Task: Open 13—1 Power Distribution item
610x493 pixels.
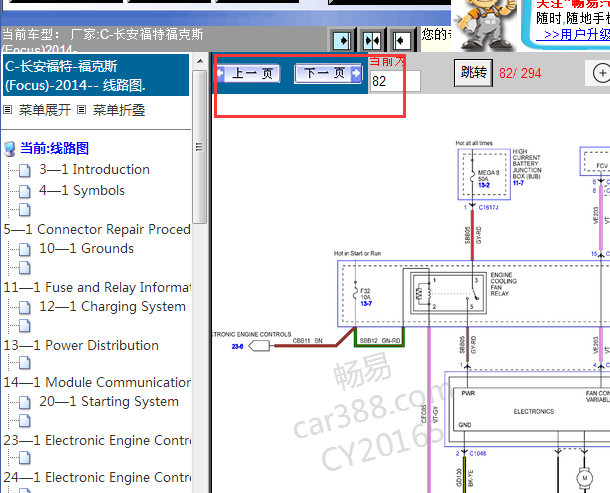Action: pos(81,345)
